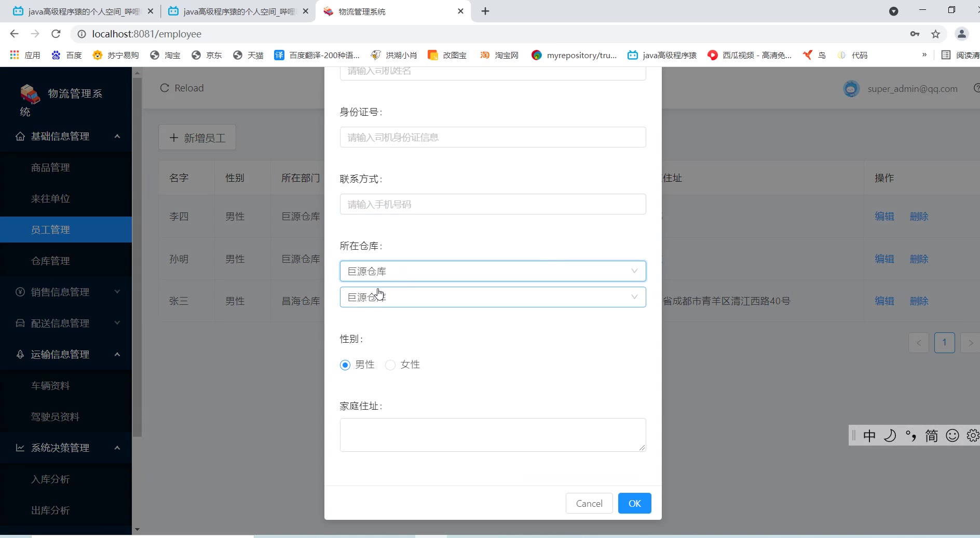
Task: Toggle the IME moon icon
Action: 890,435
